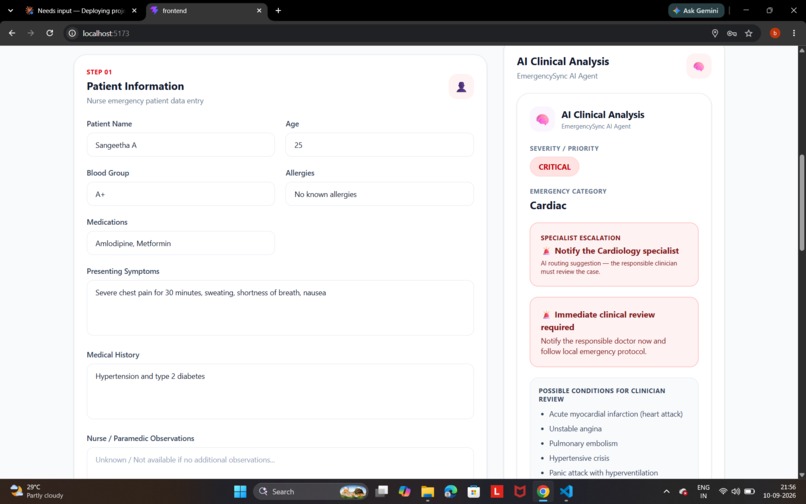Click the siren icon beside Immediate clinical review
Image resolution: width=806 pixels, height=504 pixels.
(x=546, y=315)
